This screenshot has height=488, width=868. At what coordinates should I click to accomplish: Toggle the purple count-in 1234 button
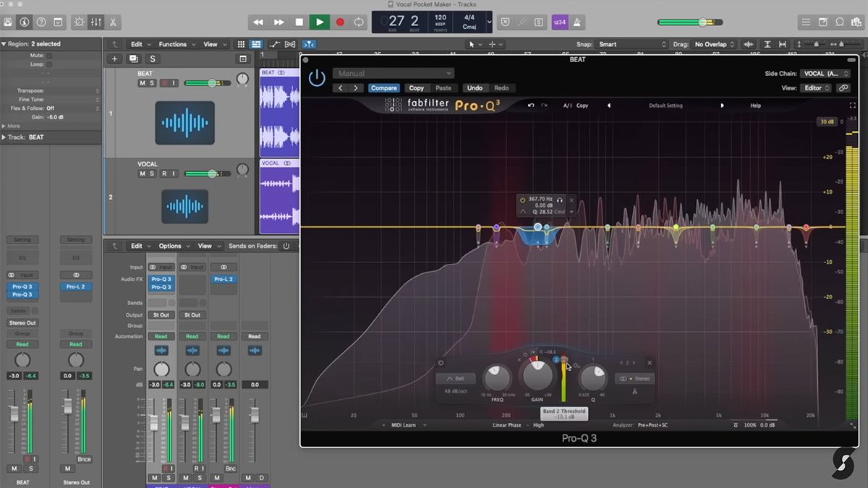click(x=560, y=22)
